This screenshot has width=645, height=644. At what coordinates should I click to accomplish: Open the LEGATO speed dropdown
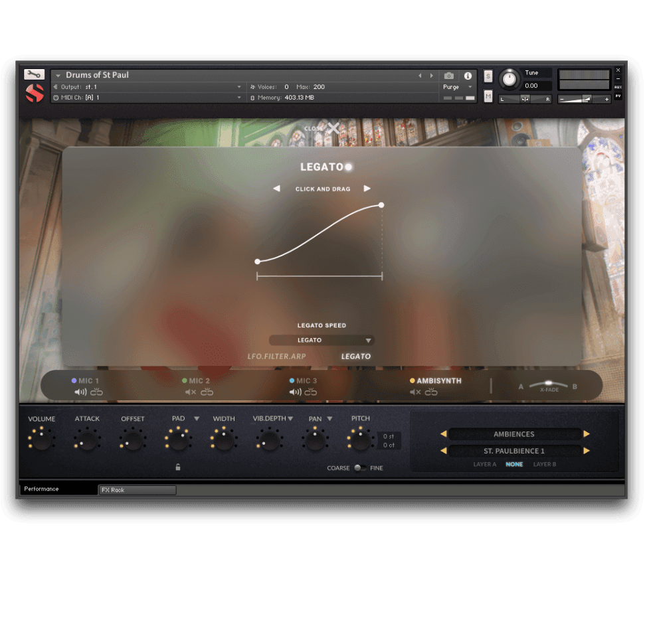[x=322, y=341]
